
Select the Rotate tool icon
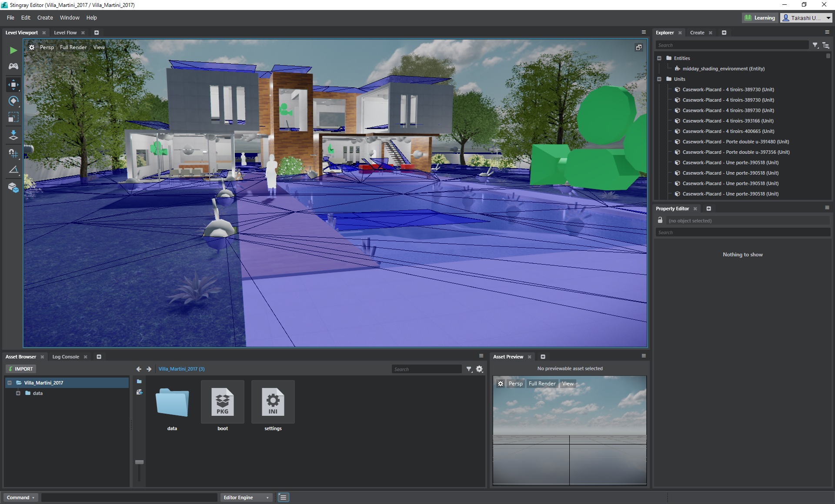click(x=13, y=101)
